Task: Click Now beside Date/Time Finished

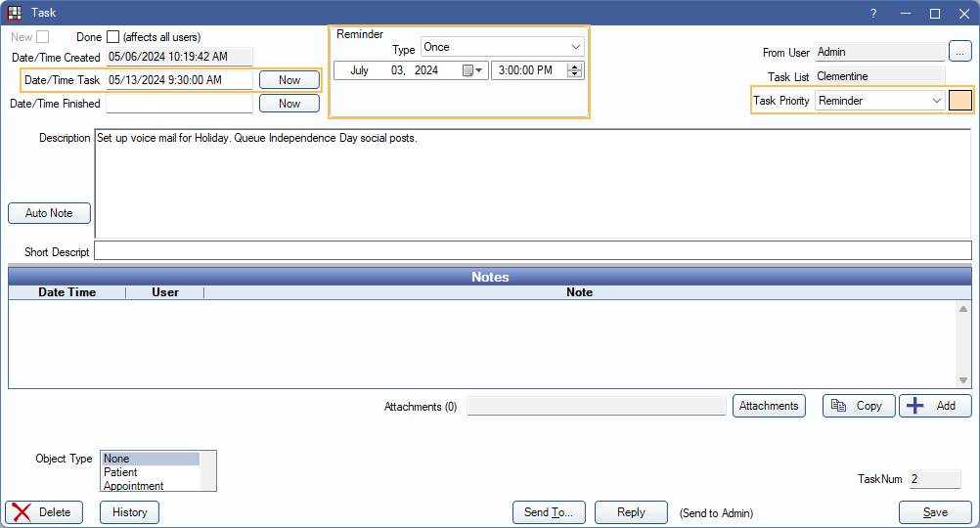Action: [x=290, y=104]
